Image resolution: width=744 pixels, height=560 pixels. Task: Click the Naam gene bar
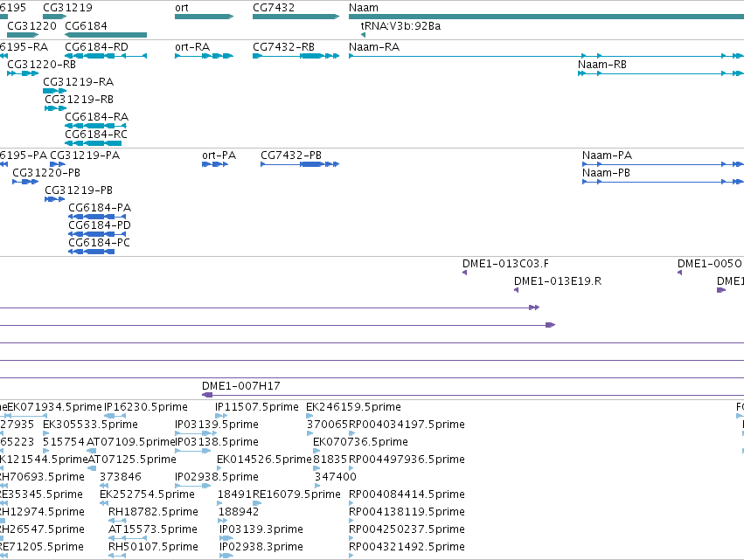coord(546,17)
